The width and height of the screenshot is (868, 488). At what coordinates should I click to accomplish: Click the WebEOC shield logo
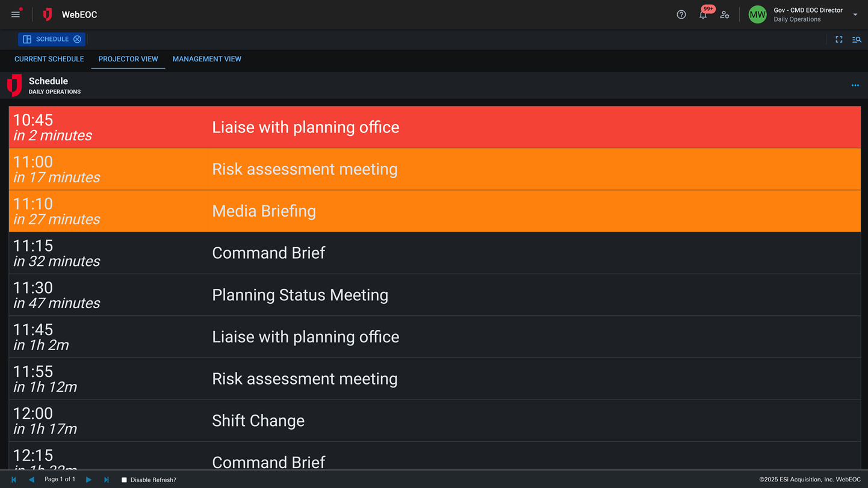pos(47,14)
